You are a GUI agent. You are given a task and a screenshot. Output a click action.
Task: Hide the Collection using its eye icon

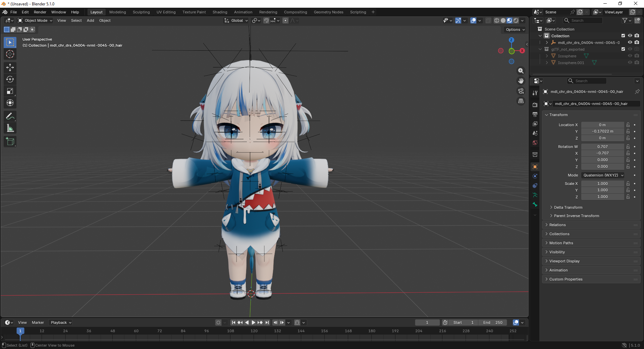click(630, 36)
